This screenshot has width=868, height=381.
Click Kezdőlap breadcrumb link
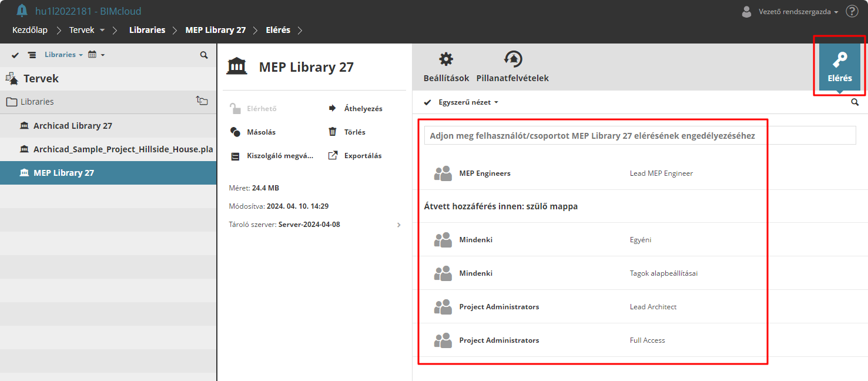pyautogui.click(x=30, y=30)
